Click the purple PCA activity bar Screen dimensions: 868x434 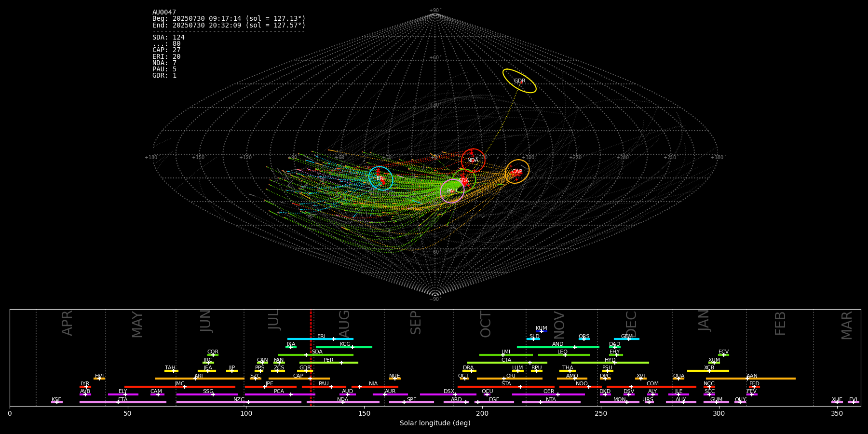click(280, 394)
